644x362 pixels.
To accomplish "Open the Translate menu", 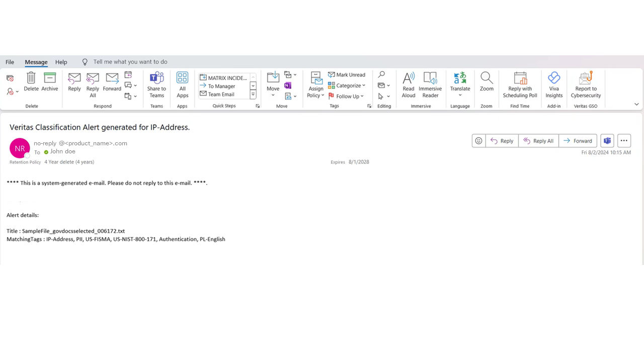I will pyautogui.click(x=460, y=84).
